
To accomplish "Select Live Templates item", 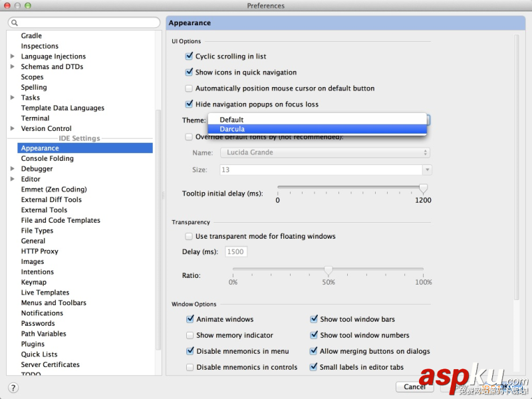I will [x=45, y=293].
